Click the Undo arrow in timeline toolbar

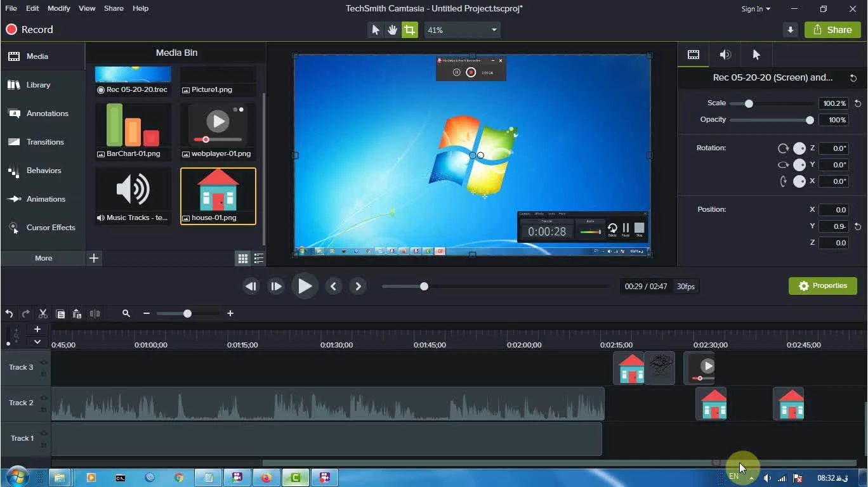click(x=9, y=313)
